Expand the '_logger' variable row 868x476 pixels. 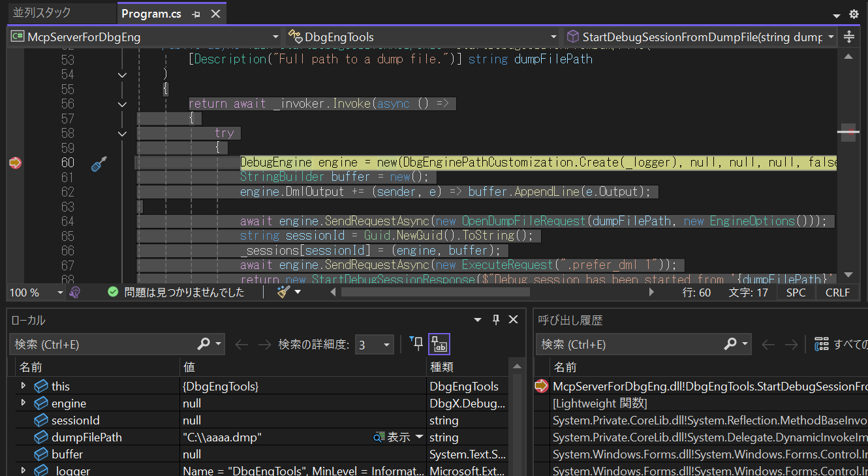click(23, 470)
